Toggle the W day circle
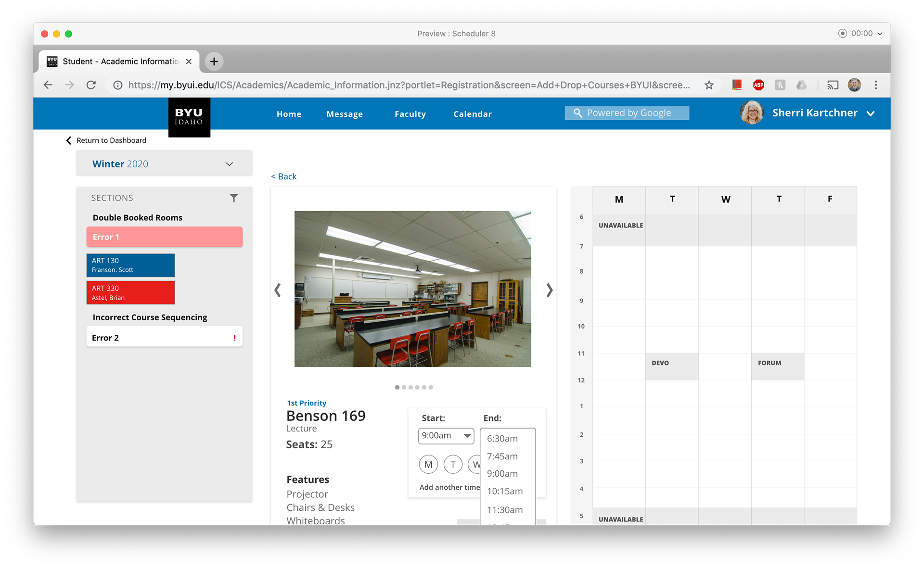 pos(475,465)
